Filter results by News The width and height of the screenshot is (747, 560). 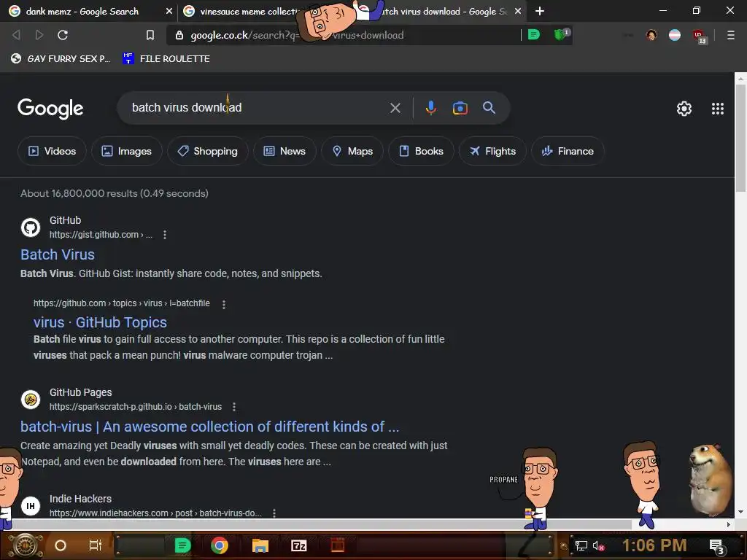point(285,151)
